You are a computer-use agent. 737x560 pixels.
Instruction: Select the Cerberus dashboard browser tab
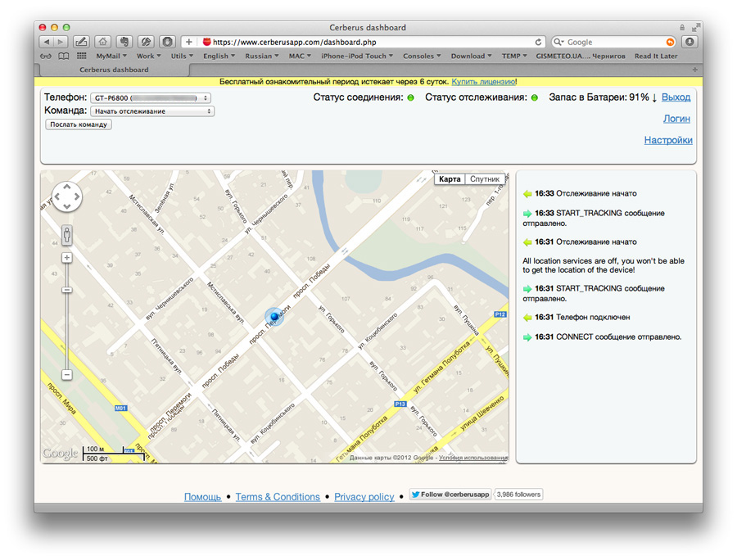pos(114,70)
